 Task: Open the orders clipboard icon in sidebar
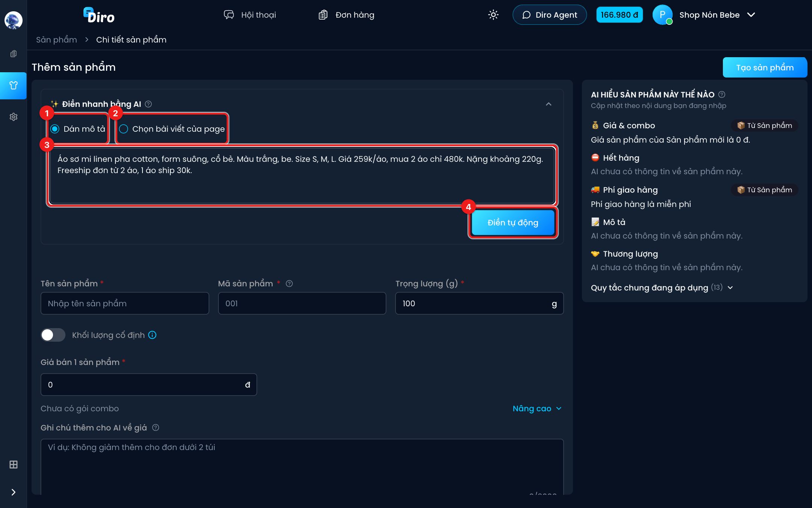click(x=13, y=54)
